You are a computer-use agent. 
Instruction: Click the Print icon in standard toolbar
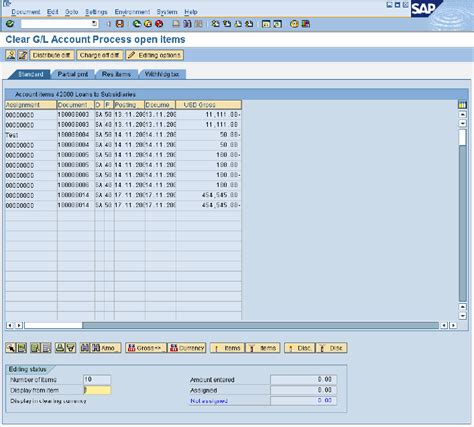click(x=176, y=24)
